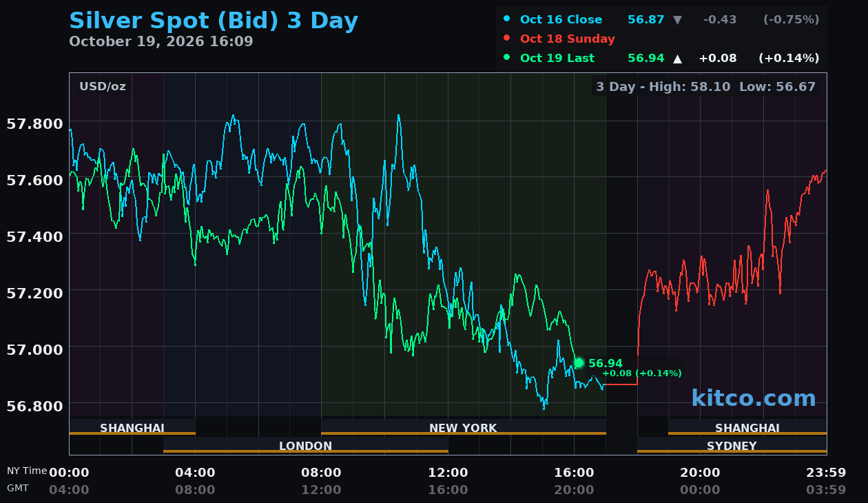This screenshot has width=868, height=503.
Task: Click the Oct 16 Close legend label
Action: point(561,19)
